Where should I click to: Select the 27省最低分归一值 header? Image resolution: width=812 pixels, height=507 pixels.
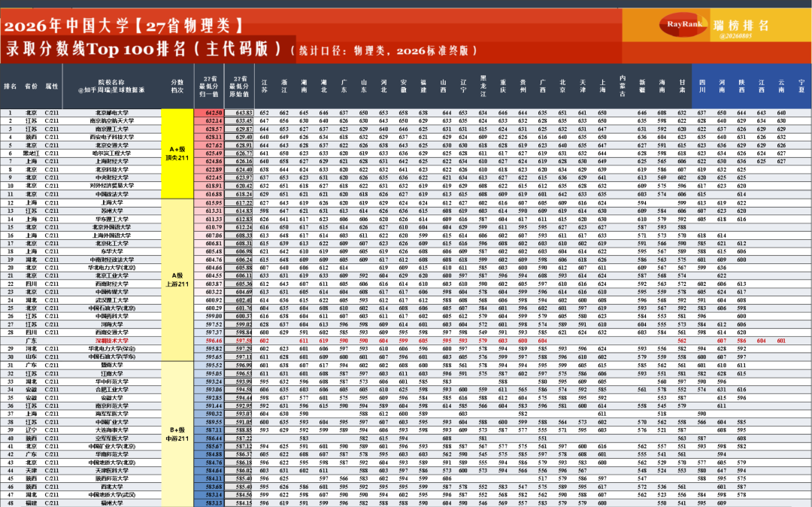point(209,86)
